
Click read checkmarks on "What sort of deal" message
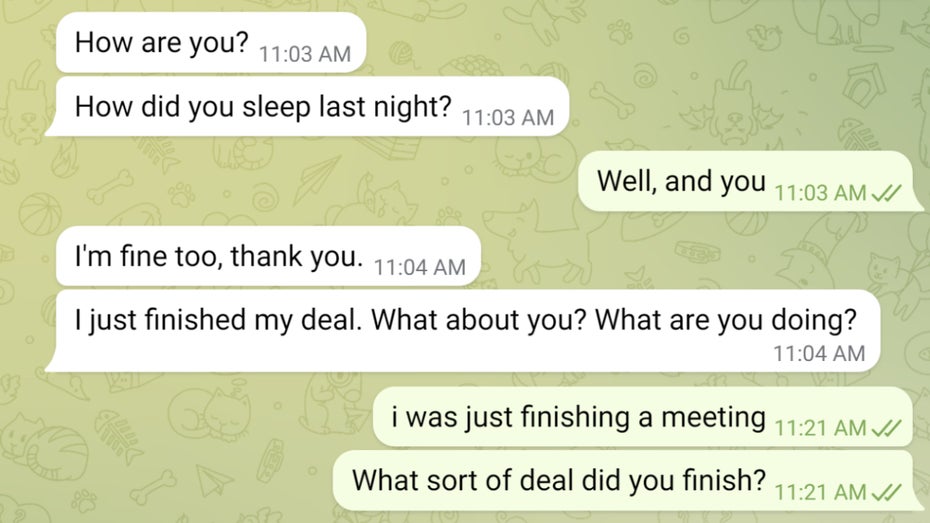coord(887,491)
